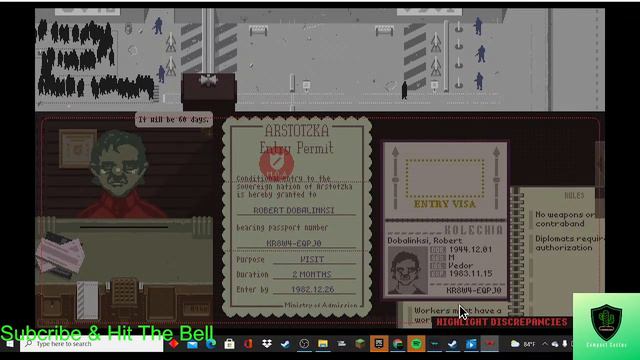
Task: Select passport expiry date 1983.11.15
Action: (470, 273)
